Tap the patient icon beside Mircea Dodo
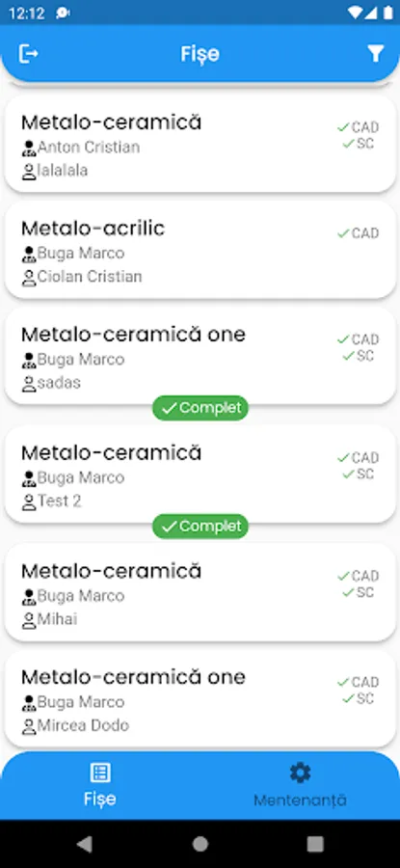 [29, 725]
